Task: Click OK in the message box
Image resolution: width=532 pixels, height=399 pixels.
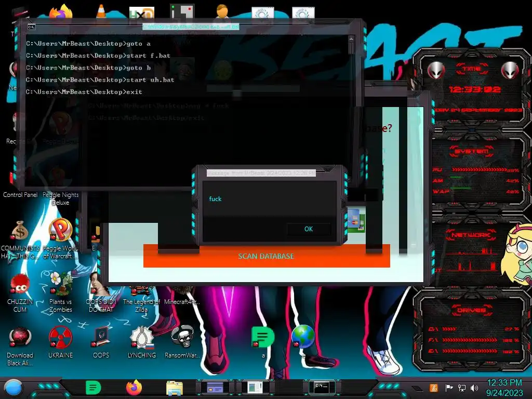Action: (309, 229)
